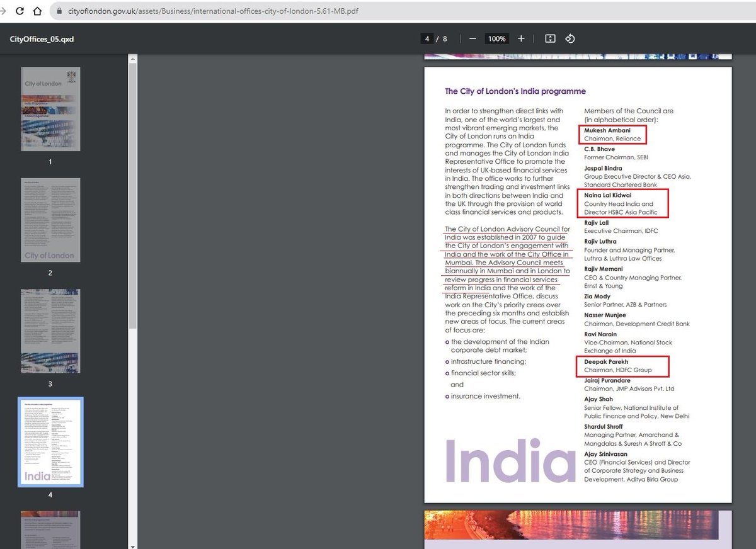This screenshot has width=756, height=549.
Task: Click "insurance investment." bullet text
Action: click(x=486, y=396)
